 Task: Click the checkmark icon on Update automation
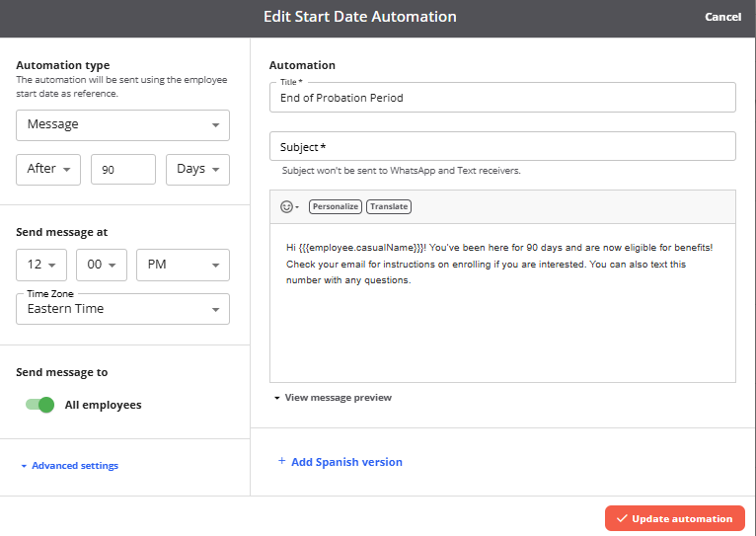(x=622, y=518)
